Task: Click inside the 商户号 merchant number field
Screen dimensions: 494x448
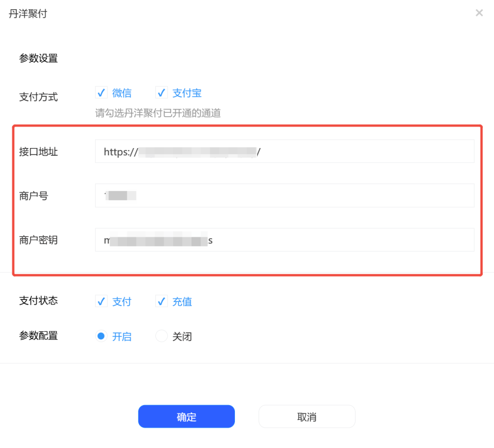Action: click(x=285, y=195)
